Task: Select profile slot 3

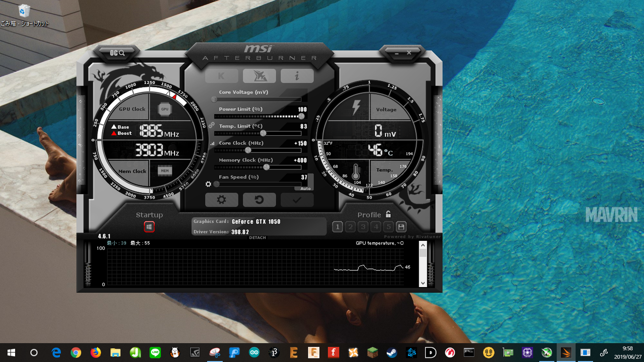Action: coord(363,227)
